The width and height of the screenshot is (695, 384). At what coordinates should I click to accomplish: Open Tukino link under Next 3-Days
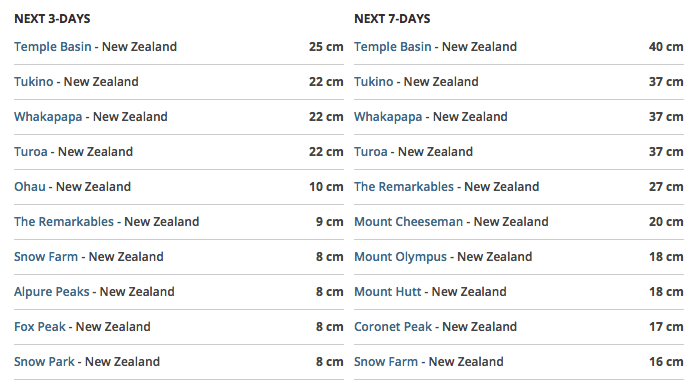(x=33, y=82)
